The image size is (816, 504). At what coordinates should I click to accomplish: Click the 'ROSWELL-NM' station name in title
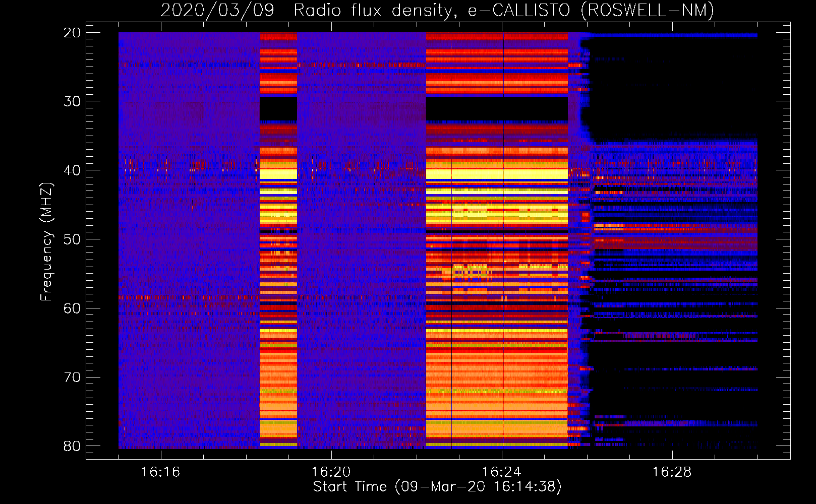[648, 10]
